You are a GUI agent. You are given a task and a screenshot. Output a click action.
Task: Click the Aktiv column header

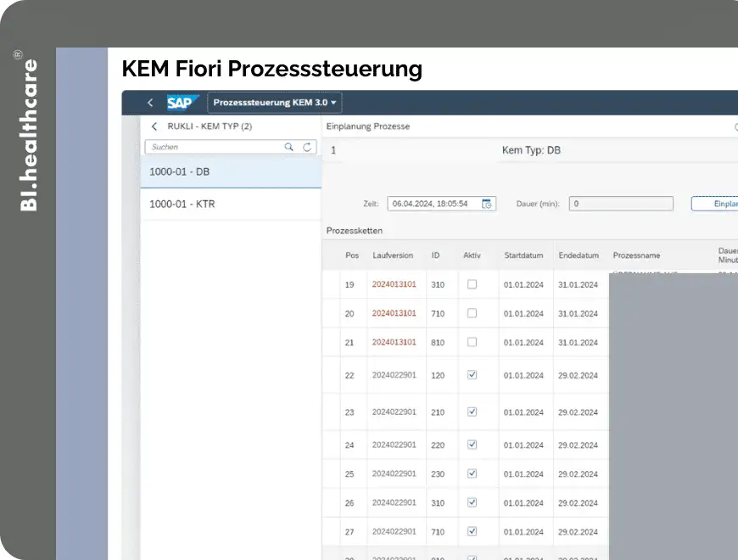click(x=472, y=255)
